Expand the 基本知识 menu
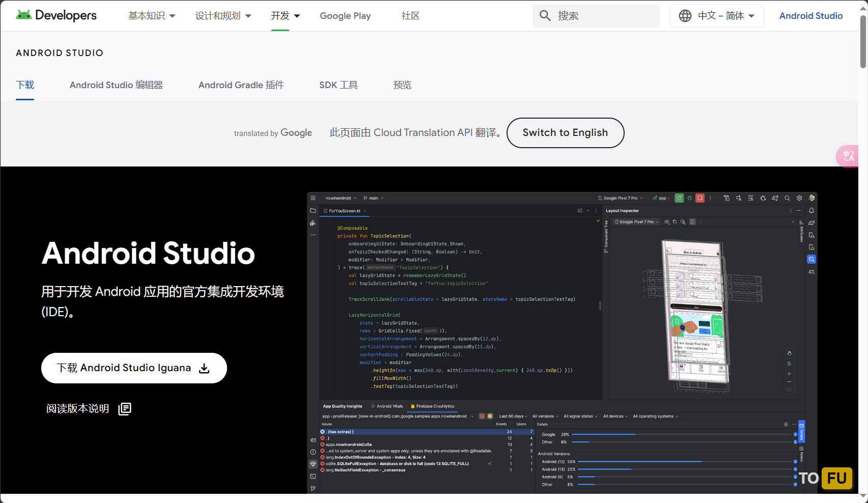The width and height of the screenshot is (868, 503). [152, 16]
